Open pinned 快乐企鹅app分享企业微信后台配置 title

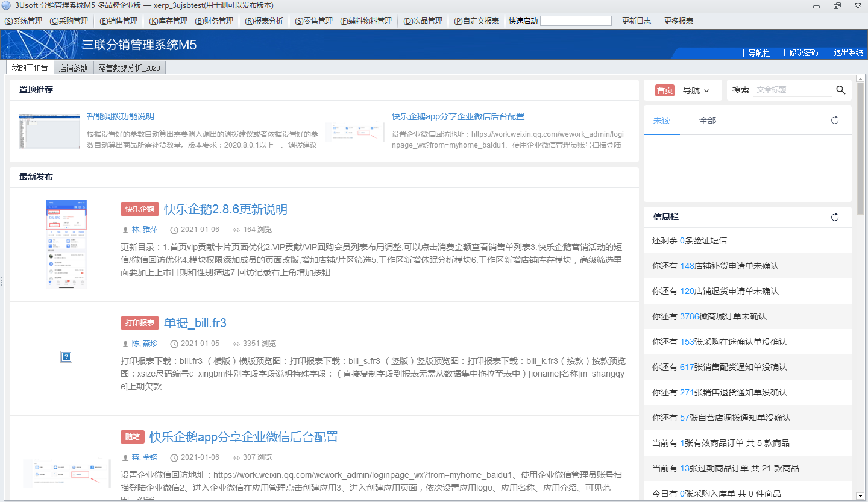458,116
